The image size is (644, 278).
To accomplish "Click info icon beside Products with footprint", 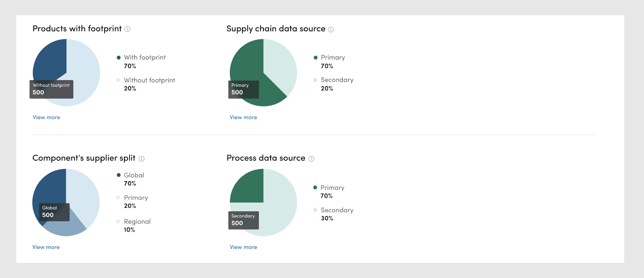I will tap(127, 29).
